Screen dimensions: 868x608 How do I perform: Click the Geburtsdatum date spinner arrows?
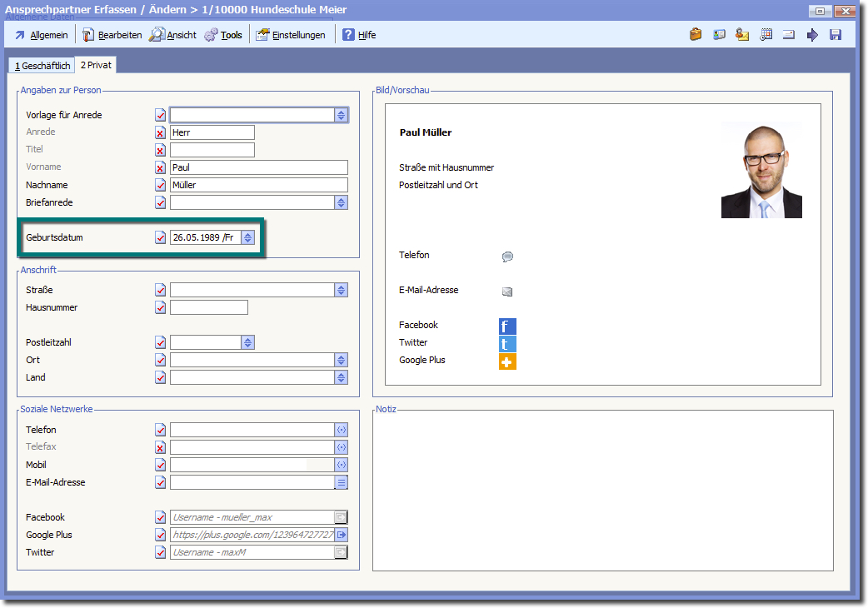pyautogui.click(x=247, y=237)
